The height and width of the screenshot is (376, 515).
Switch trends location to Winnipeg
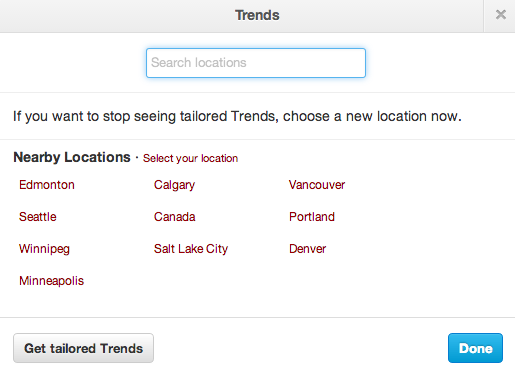[44, 249]
